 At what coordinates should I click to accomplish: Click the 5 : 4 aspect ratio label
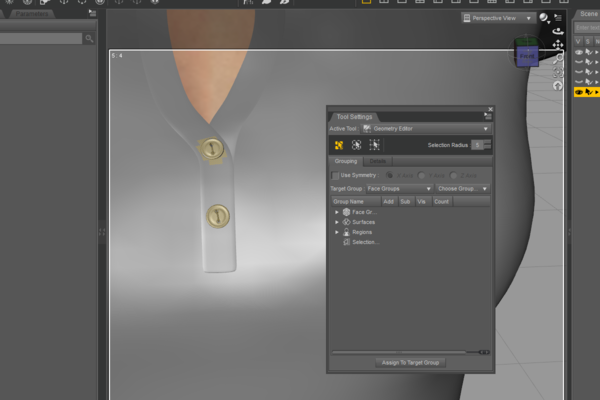pyautogui.click(x=117, y=56)
